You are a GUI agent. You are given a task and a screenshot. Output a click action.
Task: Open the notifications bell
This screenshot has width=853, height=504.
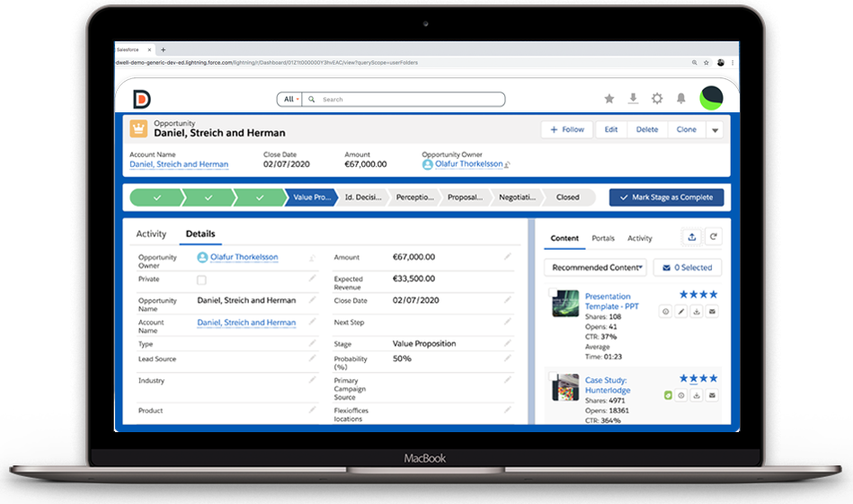point(680,99)
